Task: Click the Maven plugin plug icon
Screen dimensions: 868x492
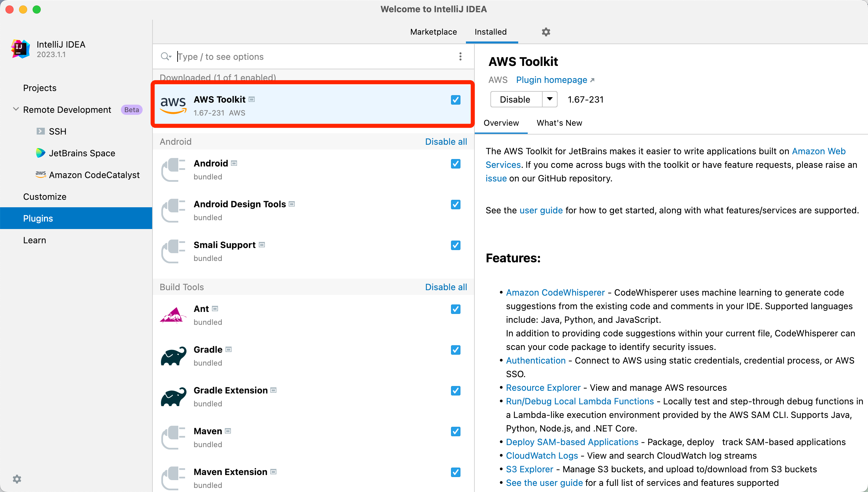Action: click(173, 437)
